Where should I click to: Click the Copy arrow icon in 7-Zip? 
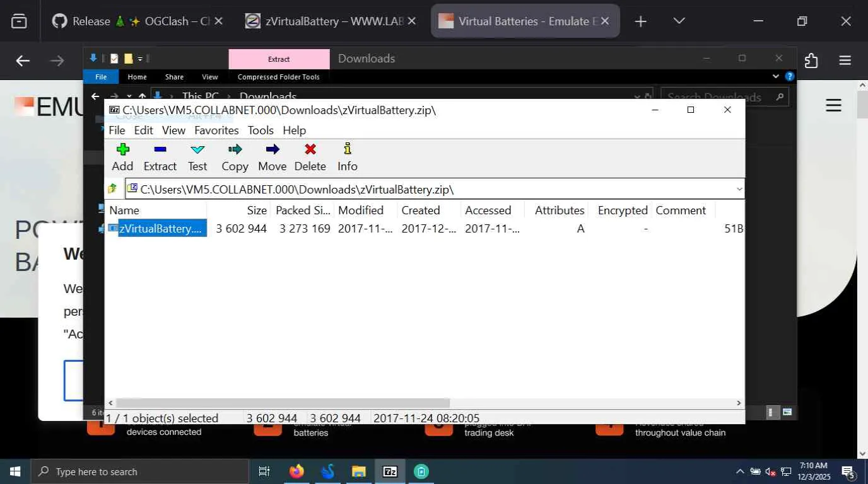pos(235,149)
